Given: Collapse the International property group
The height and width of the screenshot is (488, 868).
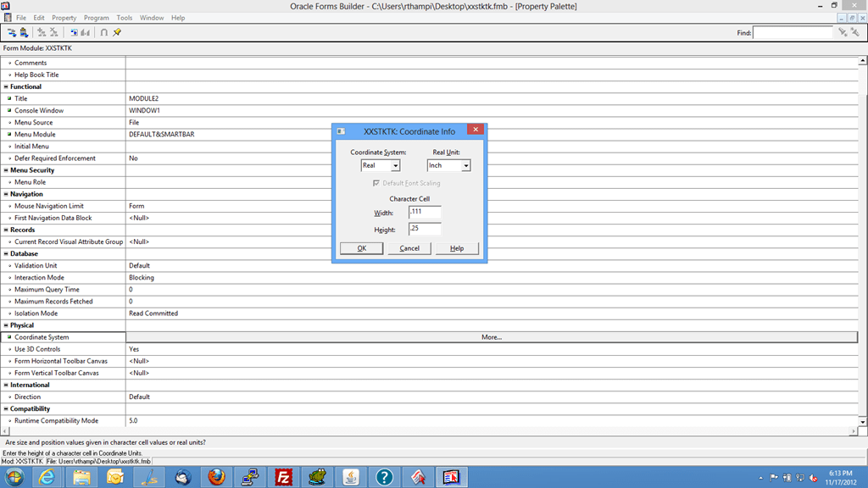Looking at the screenshot, I should click(6, 385).
